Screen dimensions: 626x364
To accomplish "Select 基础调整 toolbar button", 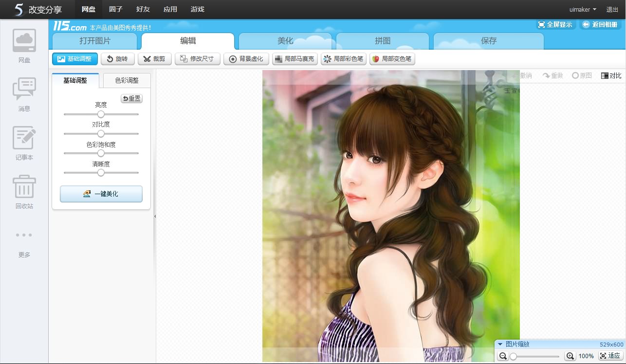I will (x=75, y=59).
